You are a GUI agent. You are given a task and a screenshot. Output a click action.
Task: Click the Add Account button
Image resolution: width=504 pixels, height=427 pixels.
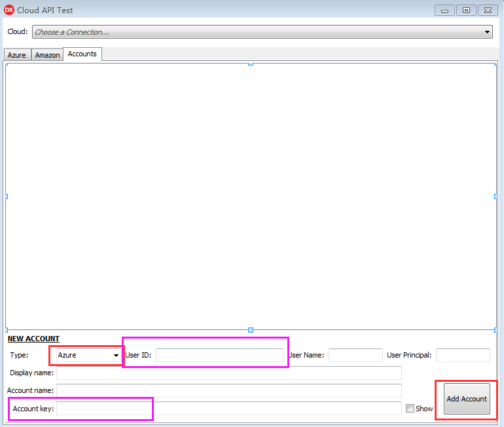467,399
